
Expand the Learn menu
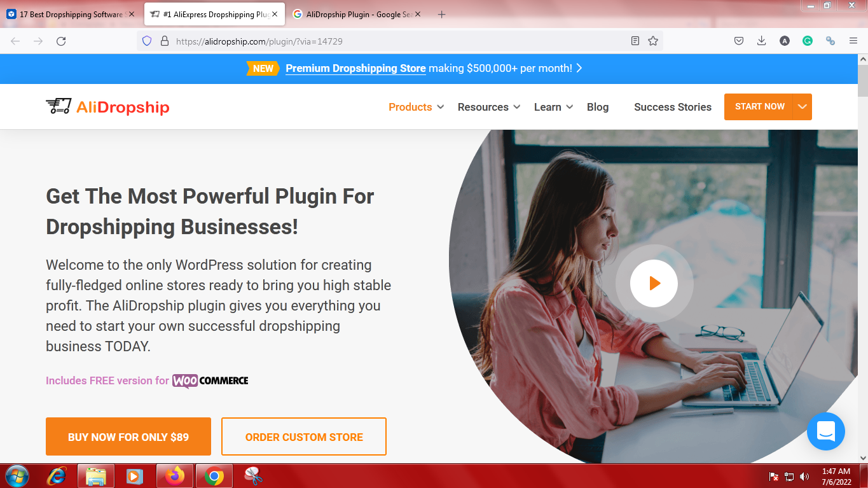553,107
